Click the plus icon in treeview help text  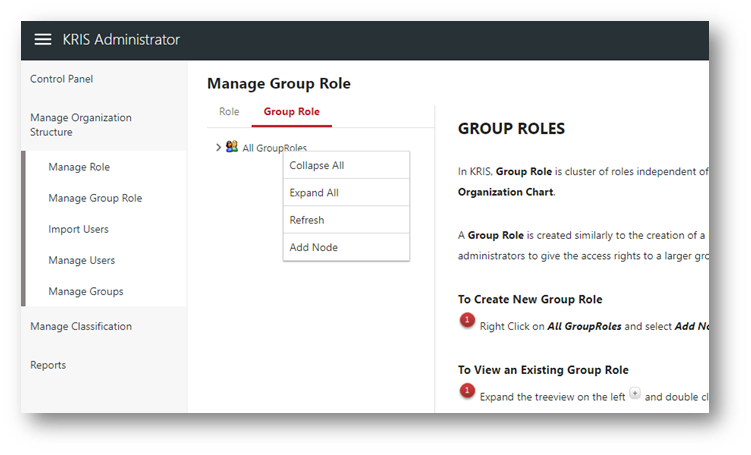coord(635,393)
